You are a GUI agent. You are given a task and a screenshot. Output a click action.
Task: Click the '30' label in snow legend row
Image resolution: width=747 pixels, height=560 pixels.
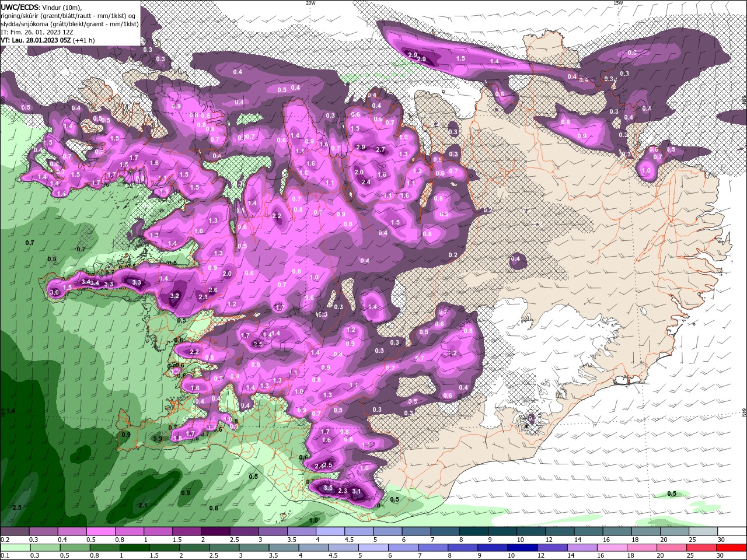point(721,540)
